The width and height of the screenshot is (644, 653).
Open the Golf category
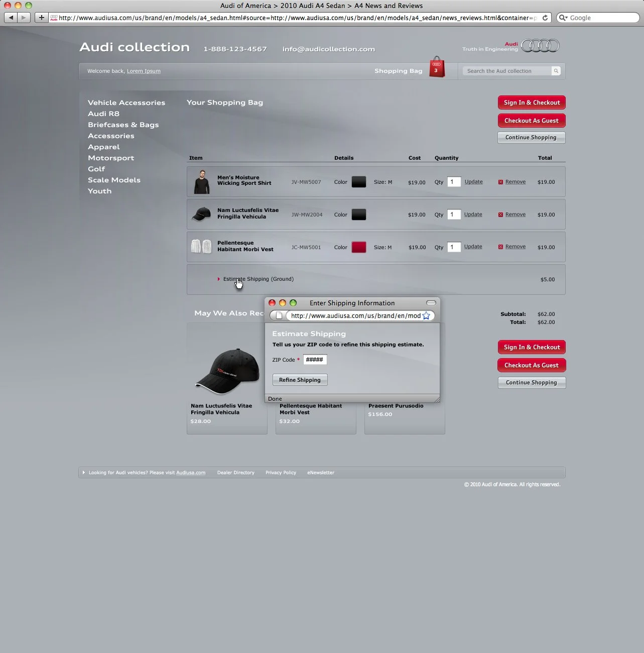pyautogui.click(x=96, y=169)
